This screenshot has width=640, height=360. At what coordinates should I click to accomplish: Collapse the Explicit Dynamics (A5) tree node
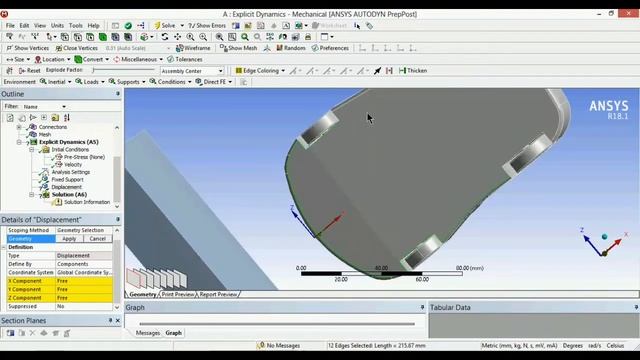(19, 142)
